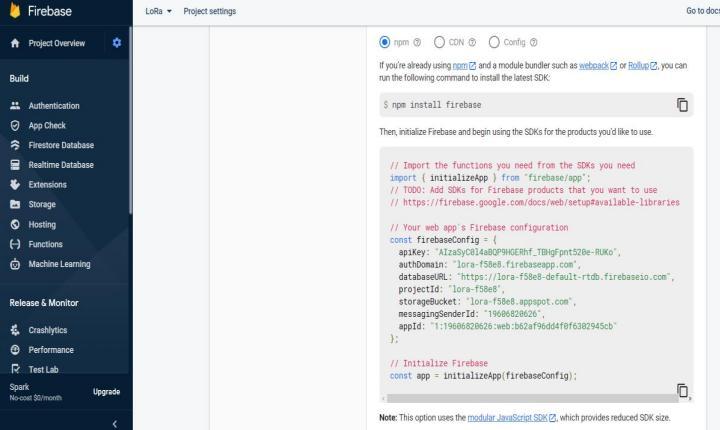Click the sidebar vertical scrollbar
Screen dimensions: 720x430
point(130,120)
